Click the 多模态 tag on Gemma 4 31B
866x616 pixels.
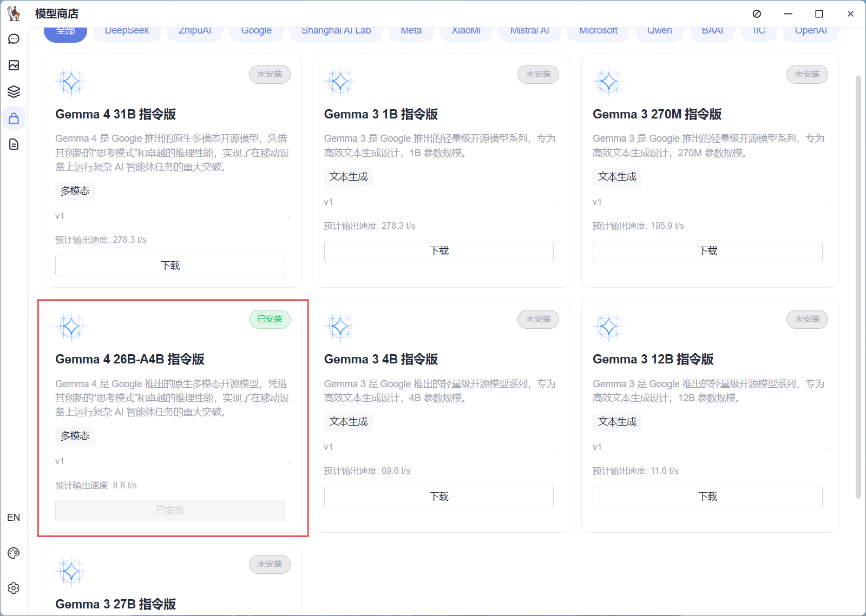(75, 191)
